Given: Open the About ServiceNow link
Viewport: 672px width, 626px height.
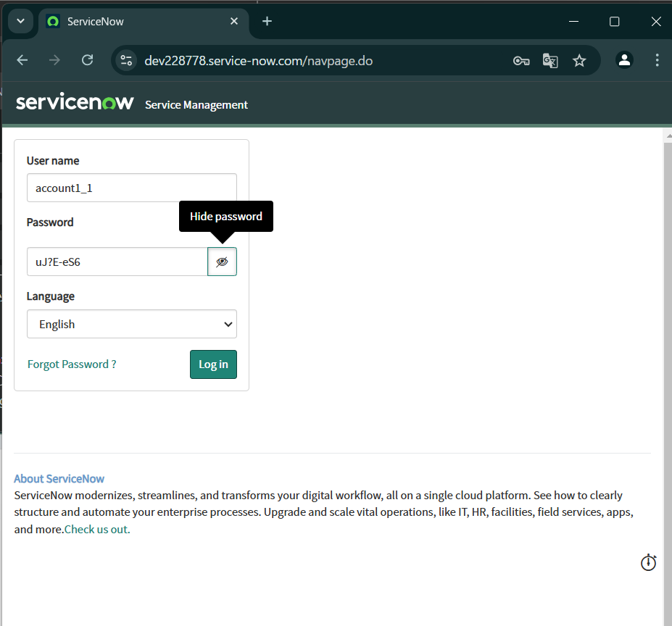Looking at the screenshot, I should tap(59, 479).
